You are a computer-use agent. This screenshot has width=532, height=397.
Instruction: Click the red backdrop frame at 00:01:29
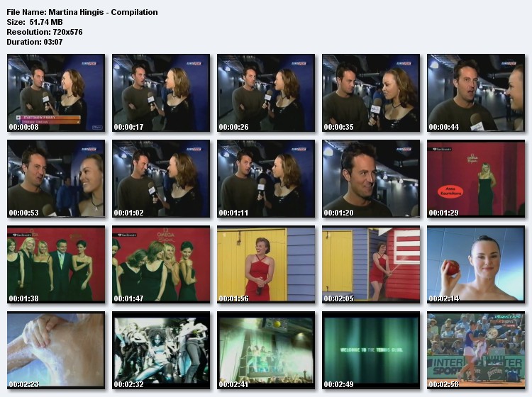click(x=475, y=178)
